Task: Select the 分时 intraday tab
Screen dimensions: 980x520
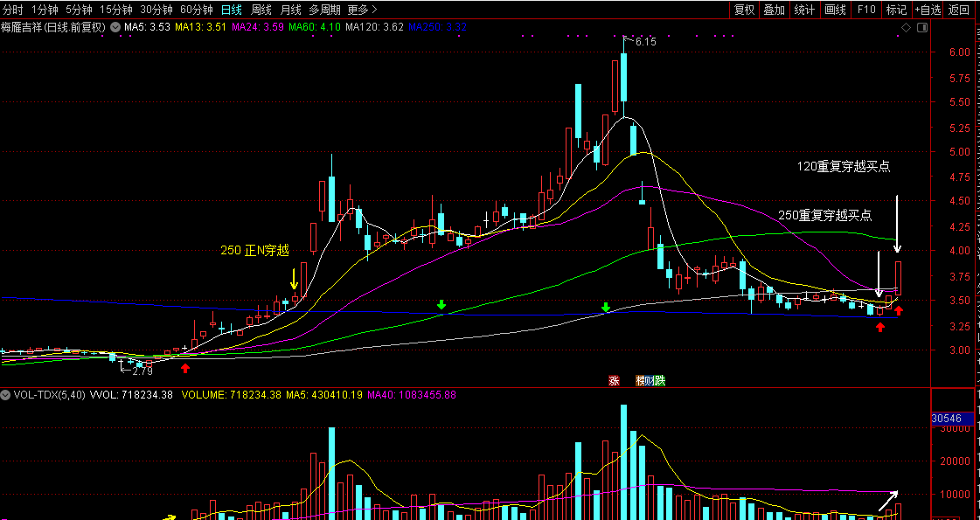Action: 13,10
